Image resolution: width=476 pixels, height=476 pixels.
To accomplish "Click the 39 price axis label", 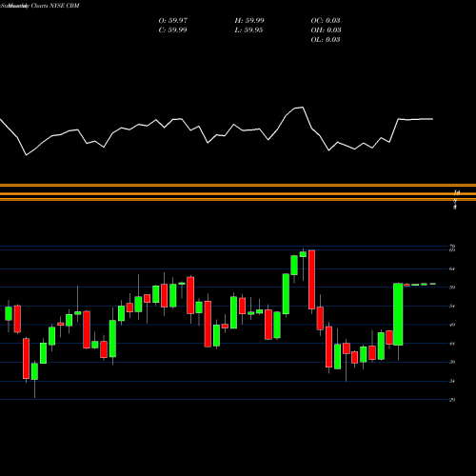I will [x=452, y=362].
